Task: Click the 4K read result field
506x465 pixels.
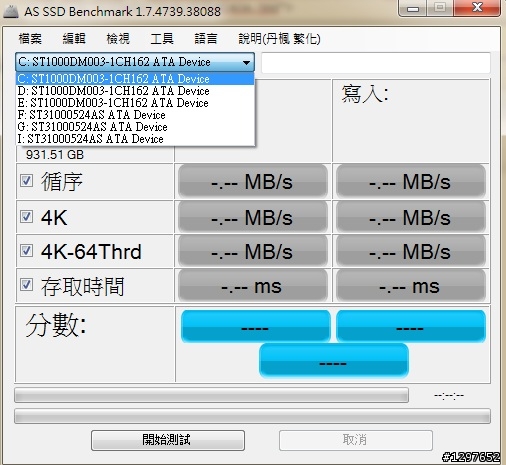Action: point(253,218)
